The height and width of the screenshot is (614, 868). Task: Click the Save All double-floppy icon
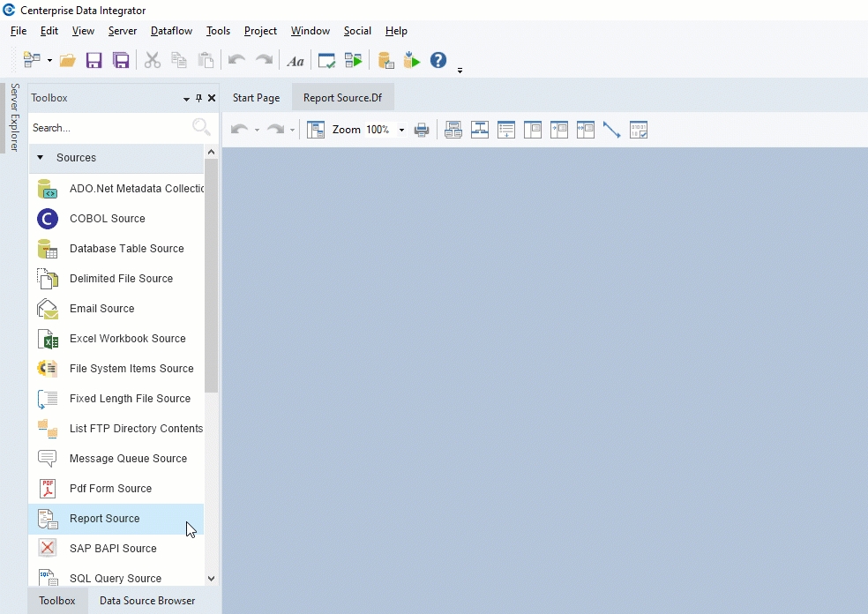point(121,61)
